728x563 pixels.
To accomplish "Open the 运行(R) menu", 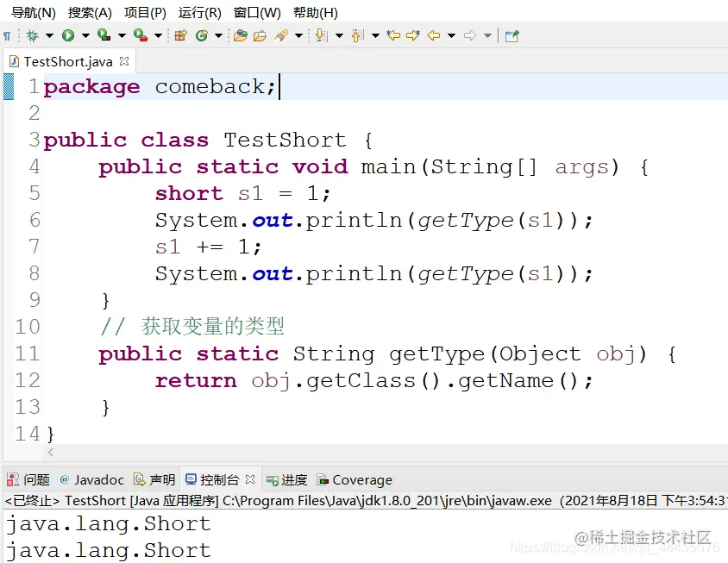I will point(199,13).
